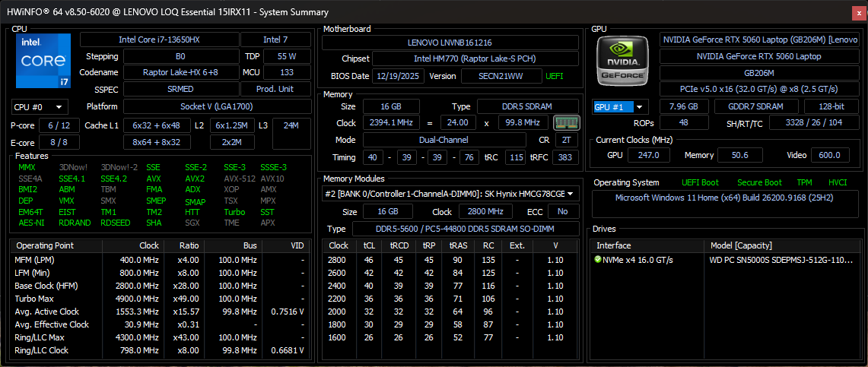Click the GB206M GPU chip field
The height and width of the screenshot is (367, 868).
coord(759,72)
